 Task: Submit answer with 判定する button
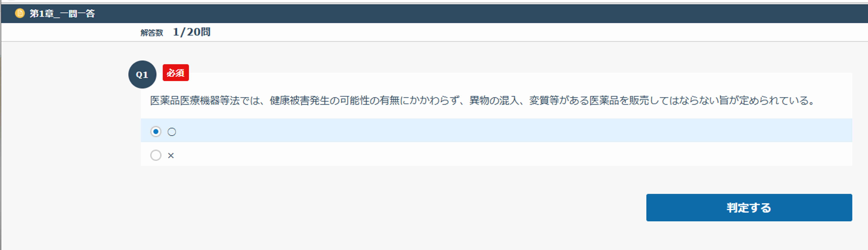click(x=749, y=208)
